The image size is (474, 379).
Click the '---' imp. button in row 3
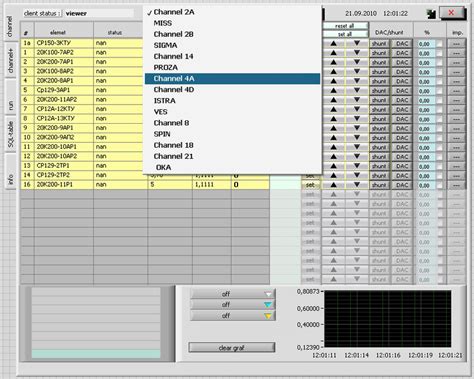tap(456, 72)
